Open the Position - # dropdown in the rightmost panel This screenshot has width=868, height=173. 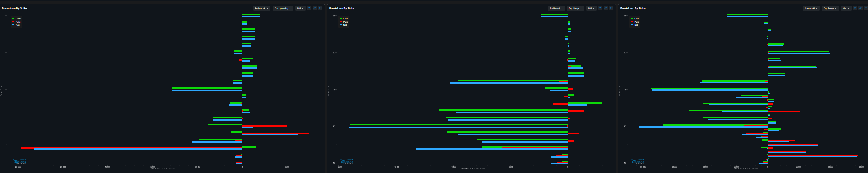pos(811,8)
